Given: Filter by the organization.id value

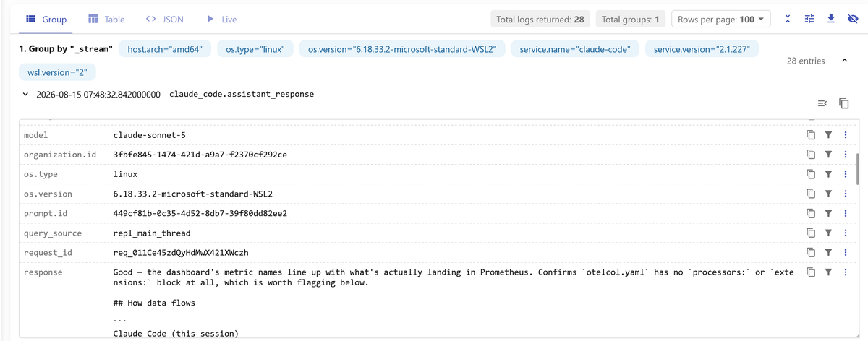Looking at the screenshot, I should coord(828,155).
